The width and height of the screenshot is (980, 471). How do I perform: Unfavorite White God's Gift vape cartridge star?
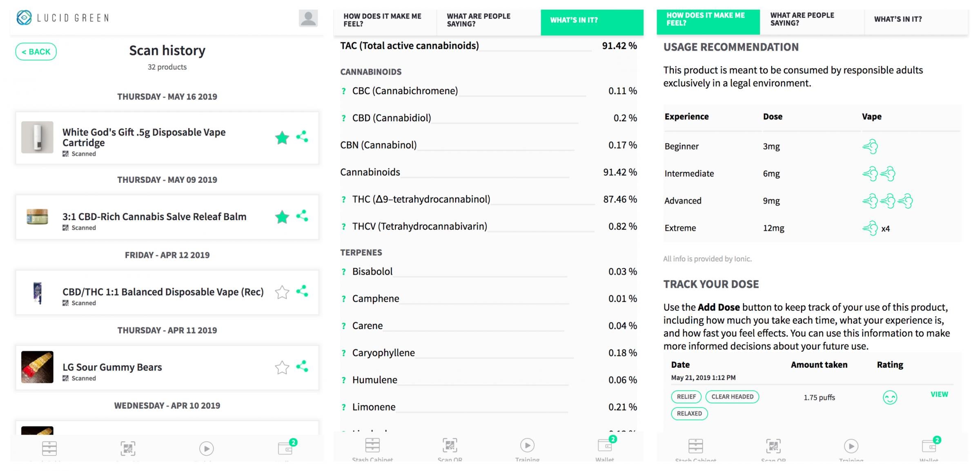282,138
